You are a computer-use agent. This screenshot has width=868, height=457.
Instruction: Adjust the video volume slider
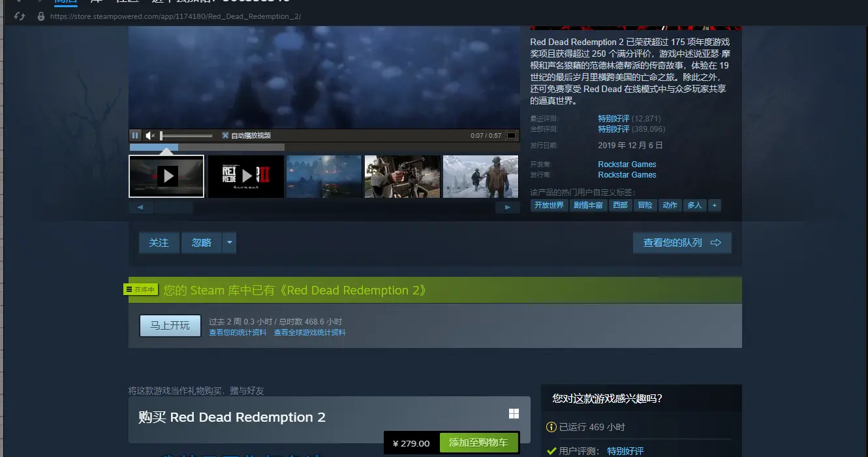(187, 136)
